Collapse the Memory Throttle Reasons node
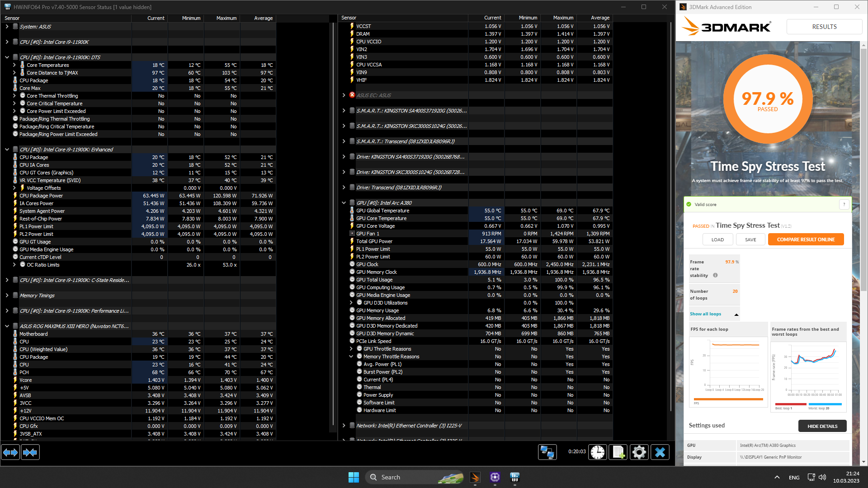 351,357
